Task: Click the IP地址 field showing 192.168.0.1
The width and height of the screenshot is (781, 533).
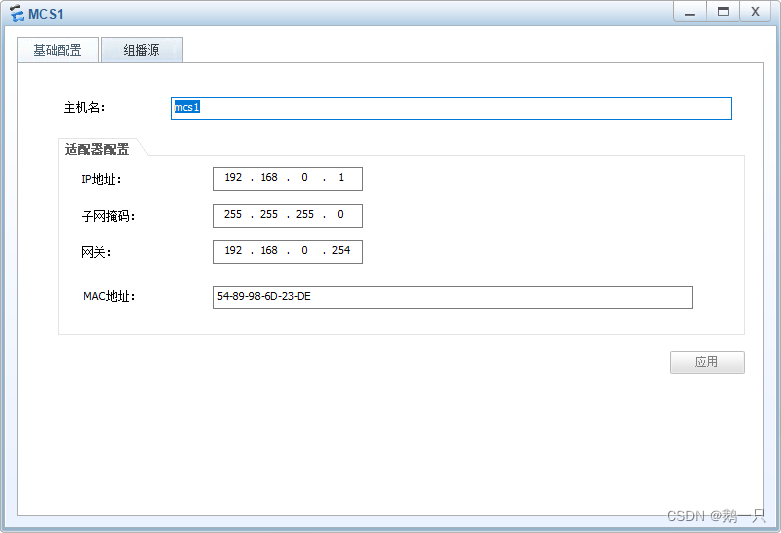Action: tap(288, 179)
